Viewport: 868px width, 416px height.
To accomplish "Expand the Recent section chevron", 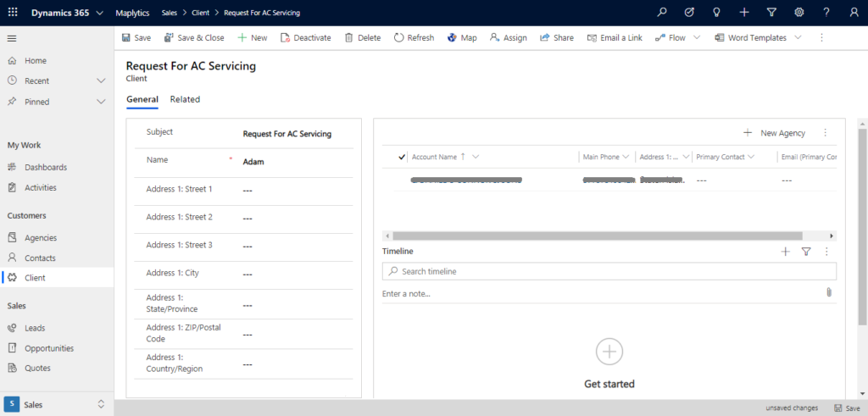I will pyautogui.click(x=101, y=81).
